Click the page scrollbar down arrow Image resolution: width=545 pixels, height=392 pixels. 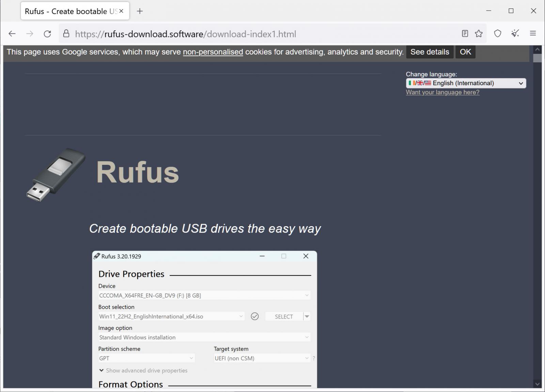538,384
